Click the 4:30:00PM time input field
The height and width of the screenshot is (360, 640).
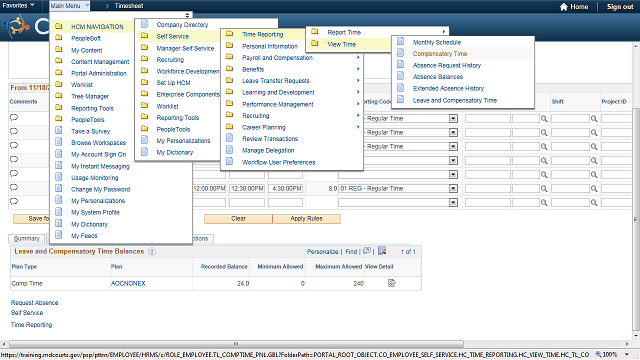coord(285,189)
